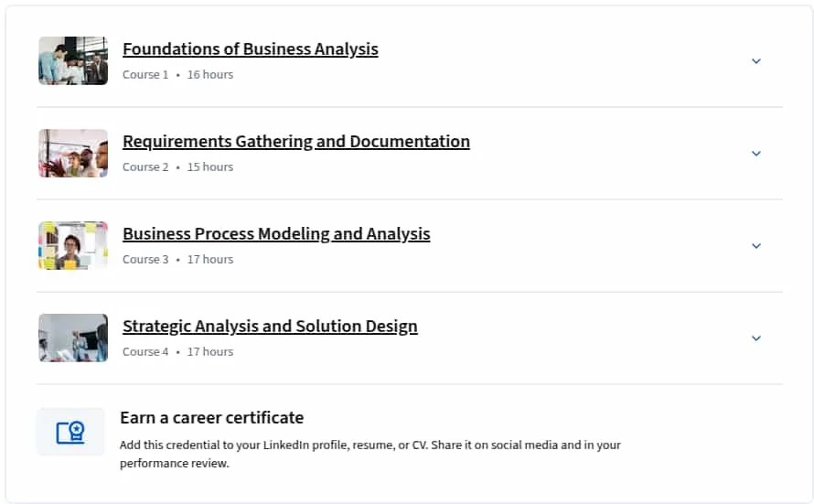Open the Foundations of Business Analysis link

251,48
